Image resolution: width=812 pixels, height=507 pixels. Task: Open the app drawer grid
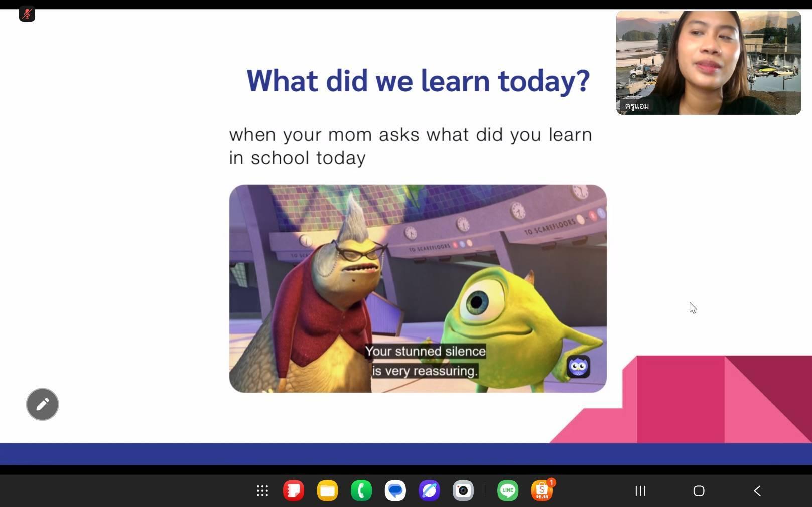tap(262, 491)
